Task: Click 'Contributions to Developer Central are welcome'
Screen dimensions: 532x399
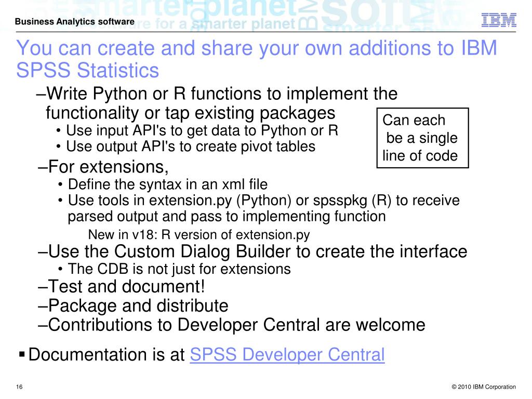Action: tap(232, 325)
